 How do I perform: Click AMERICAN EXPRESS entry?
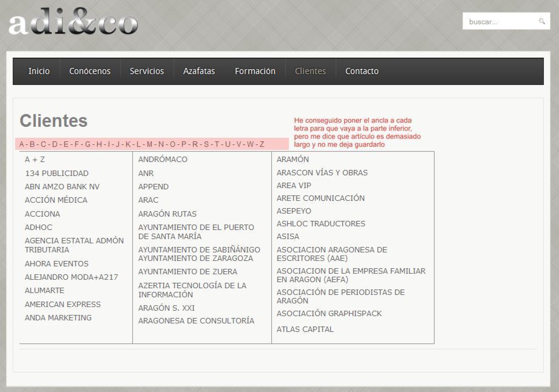[x=63, y=305]
